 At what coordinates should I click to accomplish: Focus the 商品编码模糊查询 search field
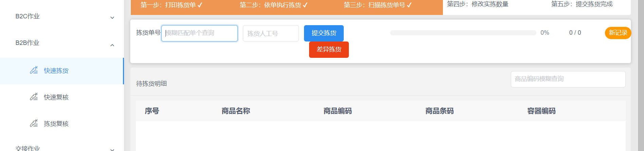click(x=568, y=79)
